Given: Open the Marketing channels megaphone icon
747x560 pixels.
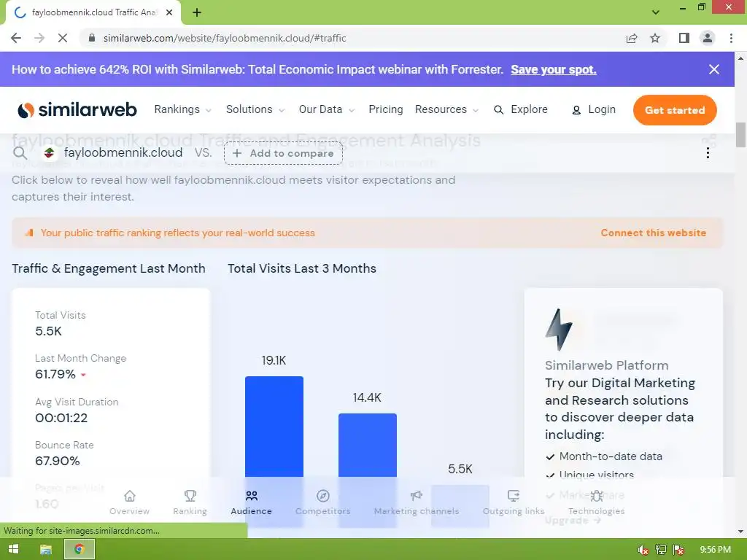Looking at the screenshot, I should click(417, 496).
